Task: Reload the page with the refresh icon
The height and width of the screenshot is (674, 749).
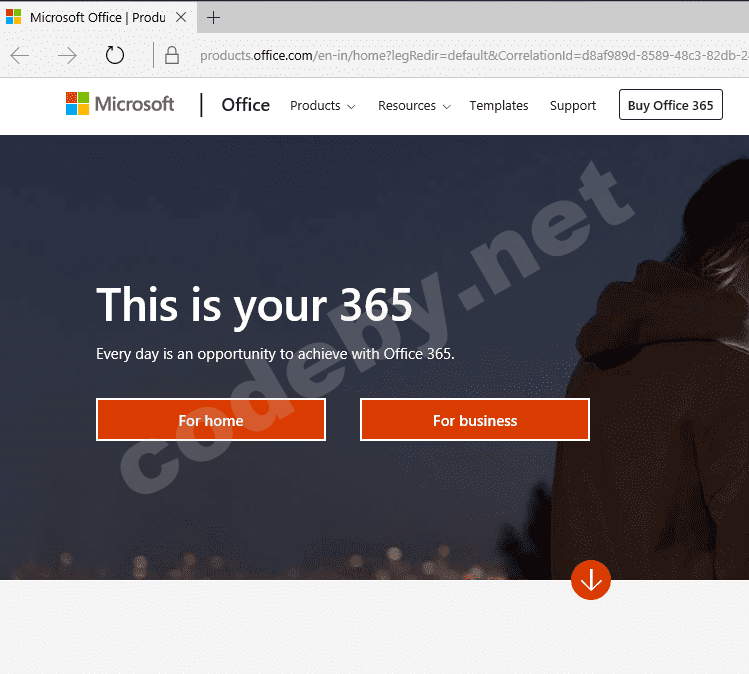Action: click(115, 55)
